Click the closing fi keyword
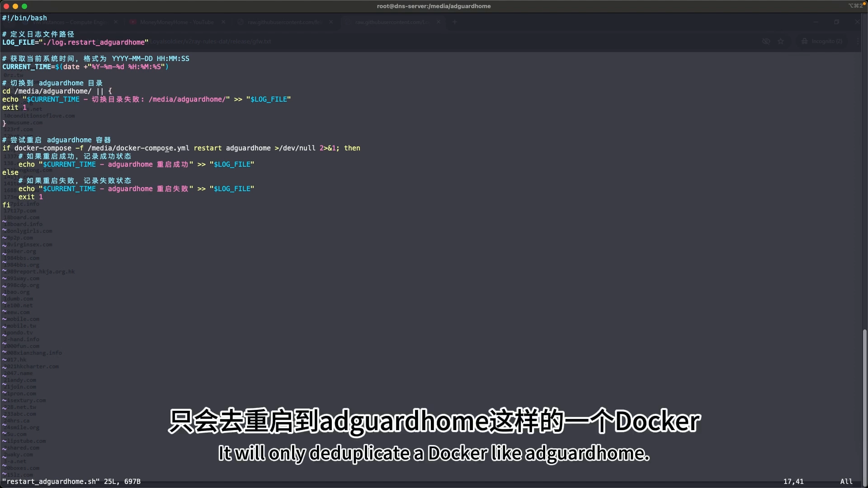This screenshot has width=868, height=488. point(6,205)
